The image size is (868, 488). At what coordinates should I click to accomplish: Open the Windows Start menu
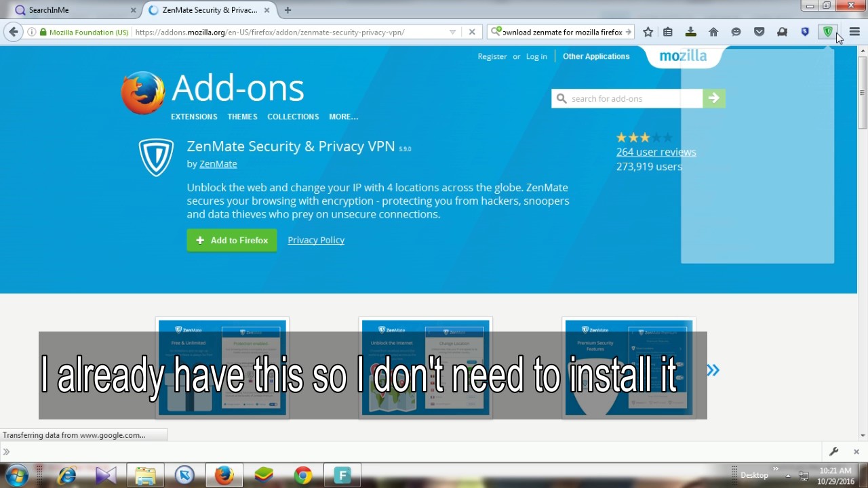17,475
